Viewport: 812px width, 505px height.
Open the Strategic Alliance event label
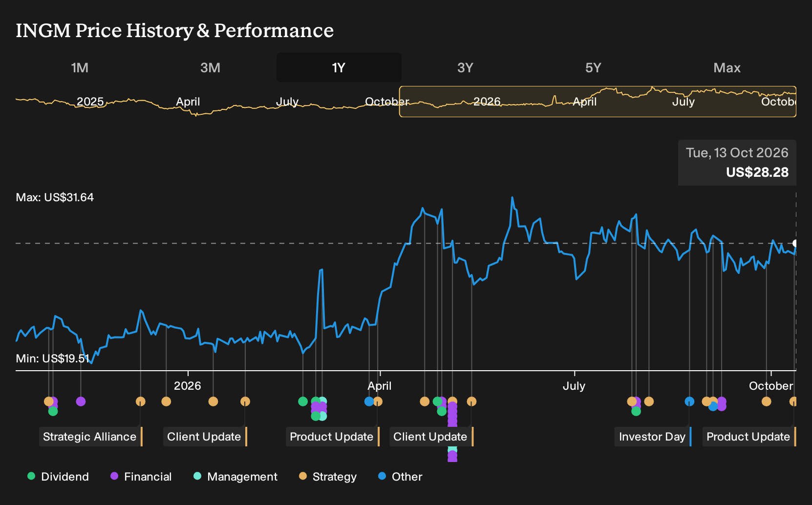(x=90, y=437)
